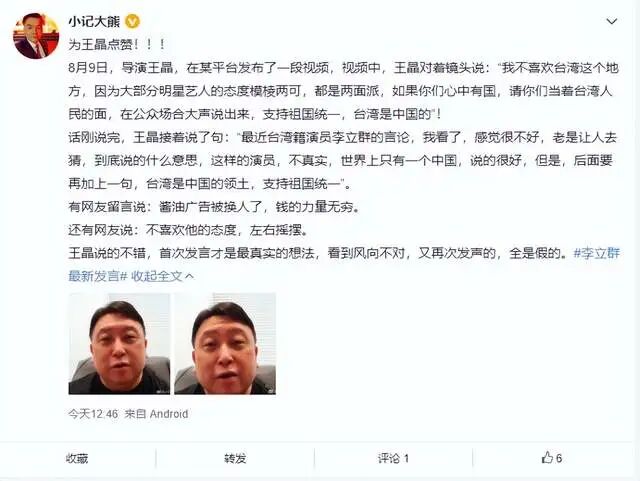Collapse the post with 收起全文

click(157, 276)
